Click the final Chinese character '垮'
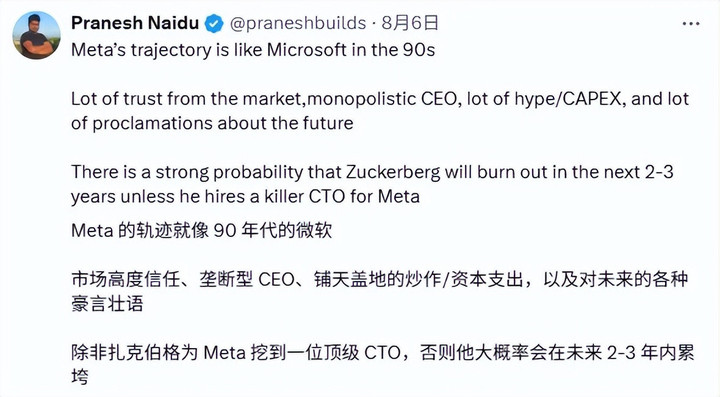The height and width of the screenshot is (397, 720). coord(80,377)
